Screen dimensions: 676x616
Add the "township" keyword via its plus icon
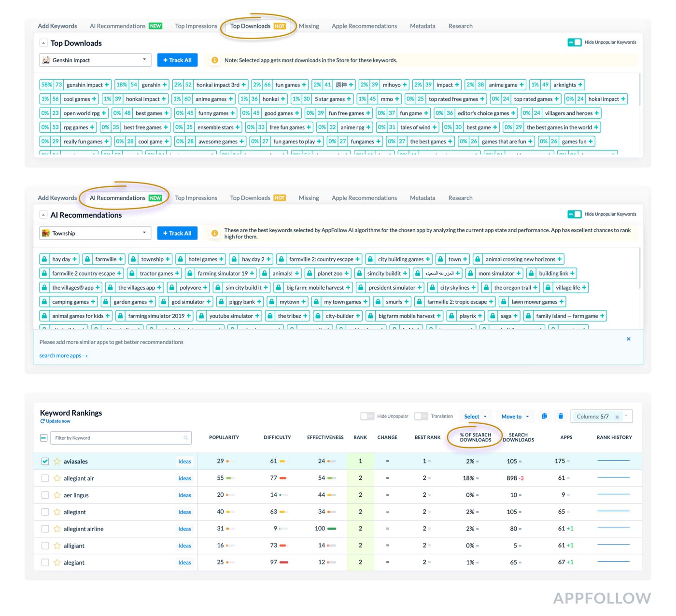168,259
